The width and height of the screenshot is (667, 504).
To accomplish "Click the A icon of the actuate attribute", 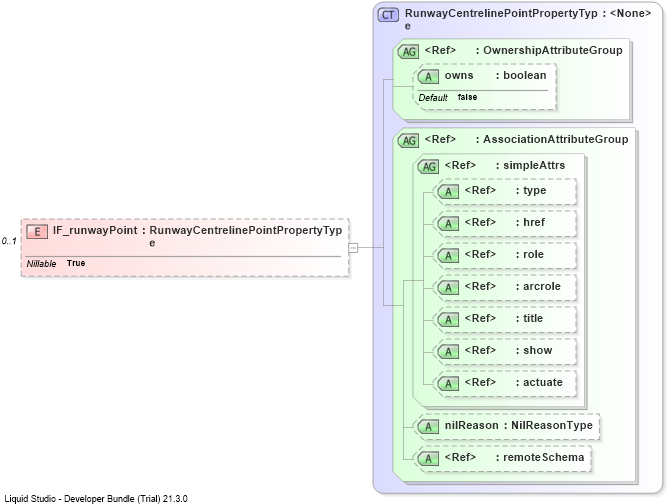I will point(448,384).
